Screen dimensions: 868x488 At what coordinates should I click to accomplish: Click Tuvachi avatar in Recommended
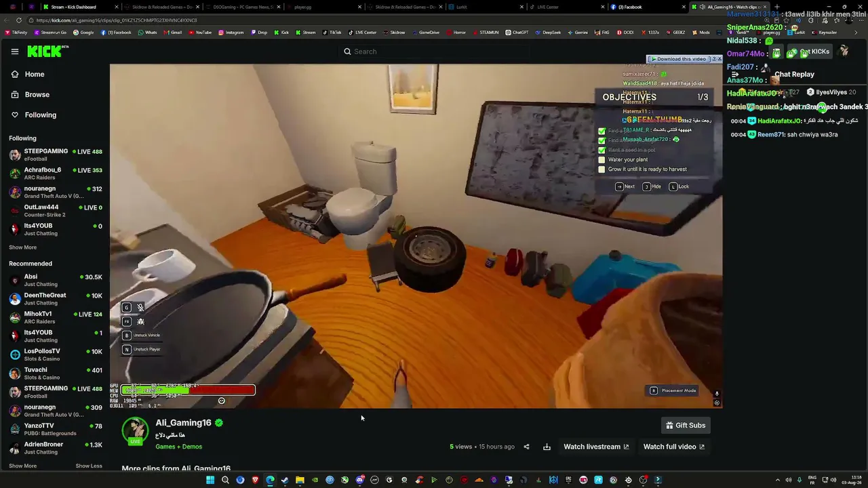[x=15, y=373]
